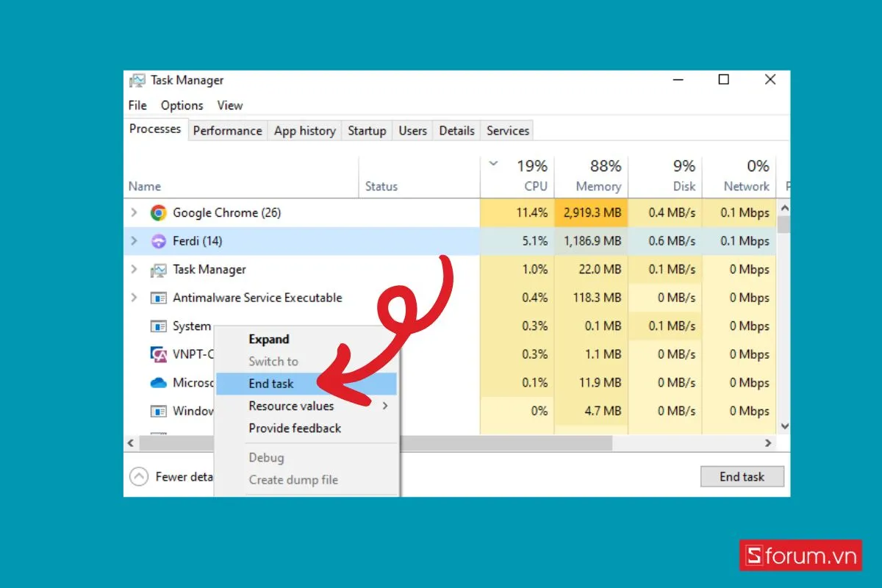Click the Microsoft OneDrive cloud icon

click(158, 382)
